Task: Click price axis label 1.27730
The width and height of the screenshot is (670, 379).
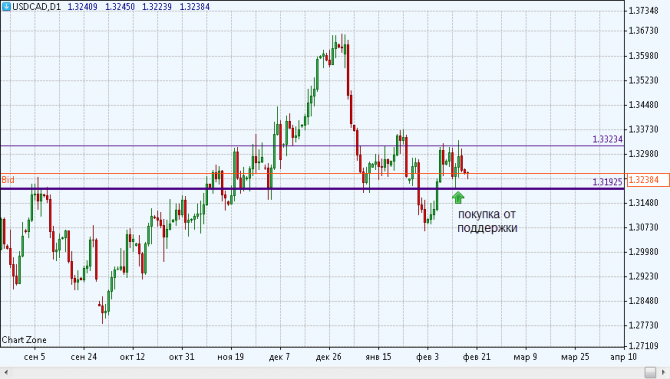Action: point(644,326)
